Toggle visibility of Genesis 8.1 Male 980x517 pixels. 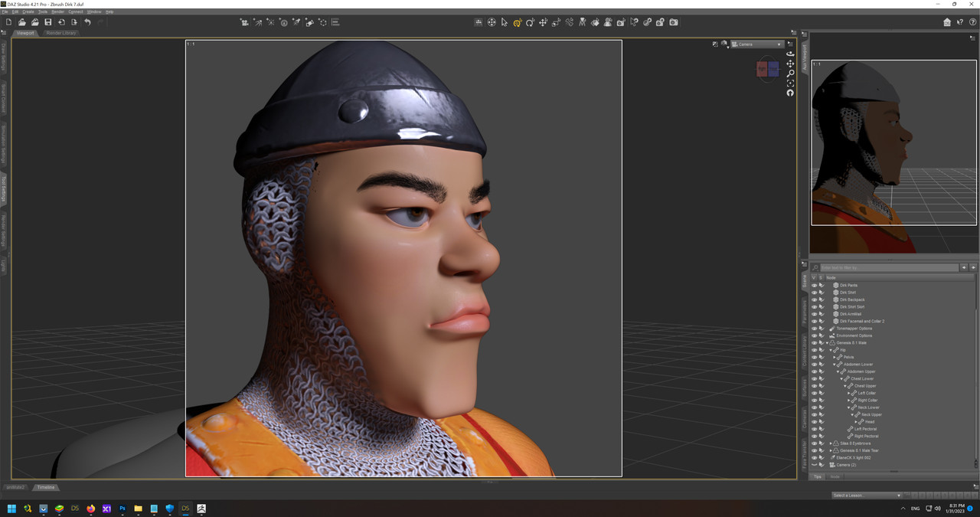814,342
